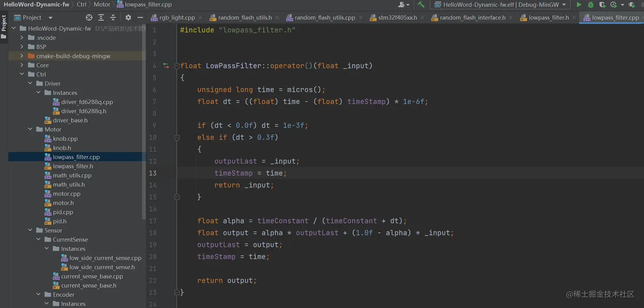
Task: Close the random_flash_utils.cpp tab
Action: tap(360, 18)
